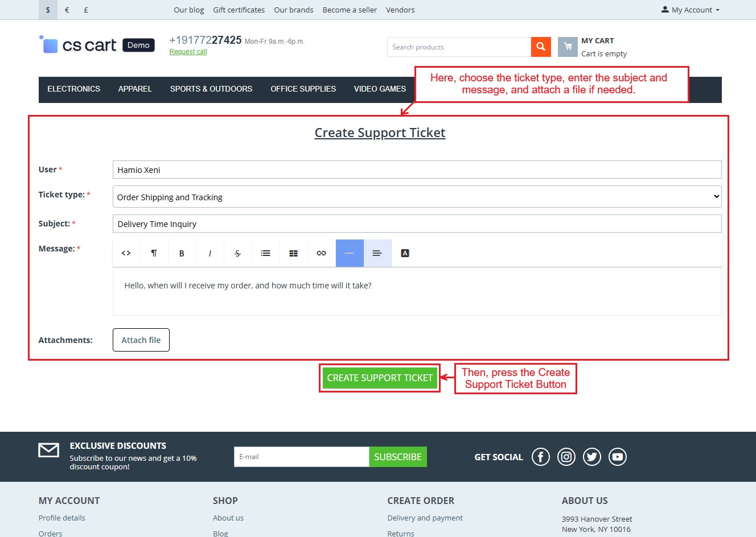Viewport: 756px width, 537px height.
Task: Apply bold formatting in message editor
Action: [x=182, y=253]
